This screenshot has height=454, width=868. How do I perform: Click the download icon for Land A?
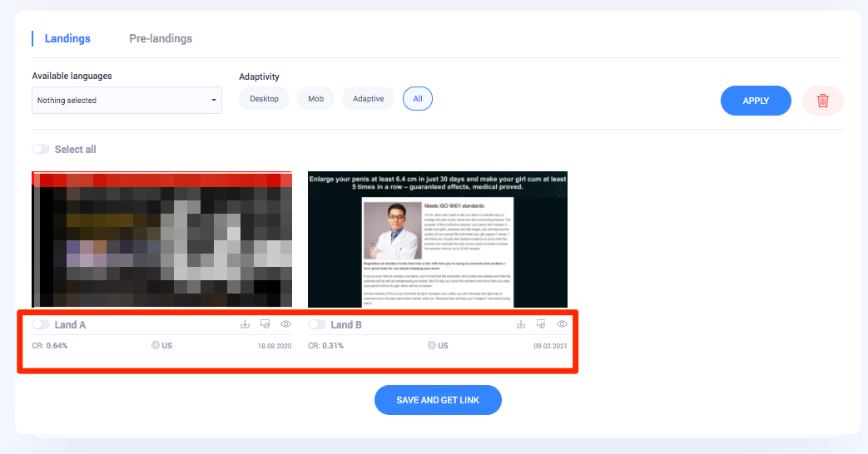pos(245,324)
